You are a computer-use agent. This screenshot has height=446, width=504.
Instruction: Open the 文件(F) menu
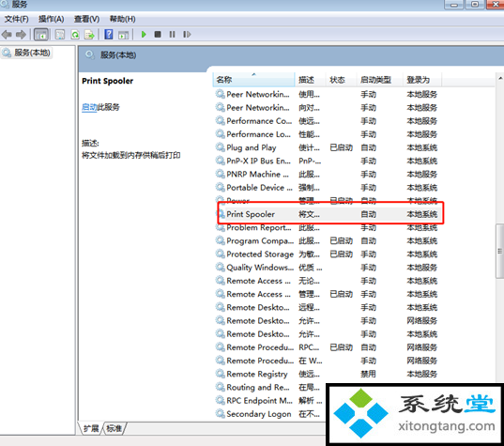click(x=16, y=19)
